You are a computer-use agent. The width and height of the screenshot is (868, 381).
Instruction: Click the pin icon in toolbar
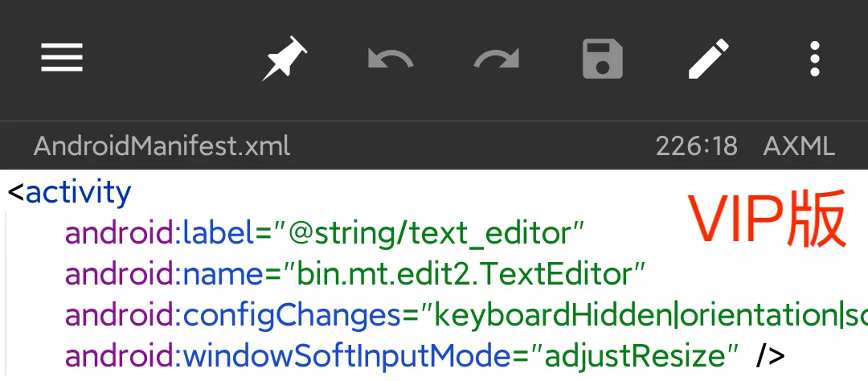pos(285,59)
